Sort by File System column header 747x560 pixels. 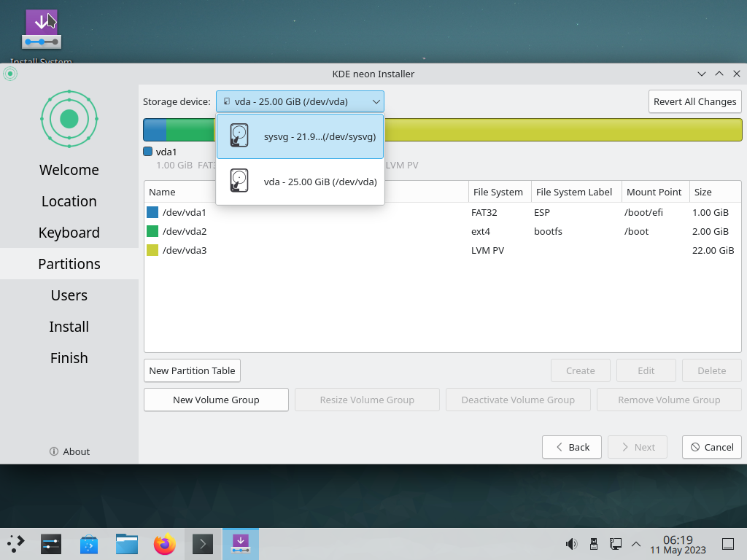click(x=500, y=192)
